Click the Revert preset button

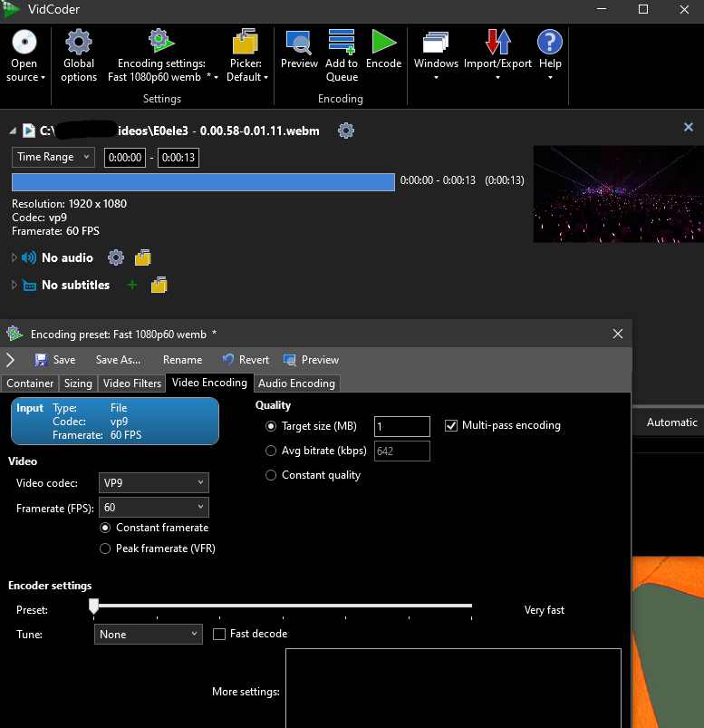click(x=246, y=360)
